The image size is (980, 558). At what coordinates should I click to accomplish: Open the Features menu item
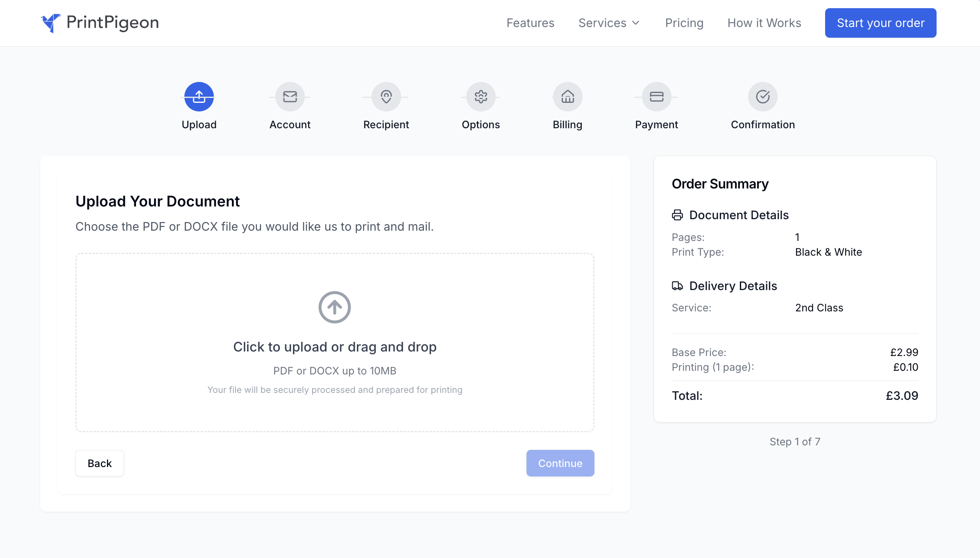(530, 23)
